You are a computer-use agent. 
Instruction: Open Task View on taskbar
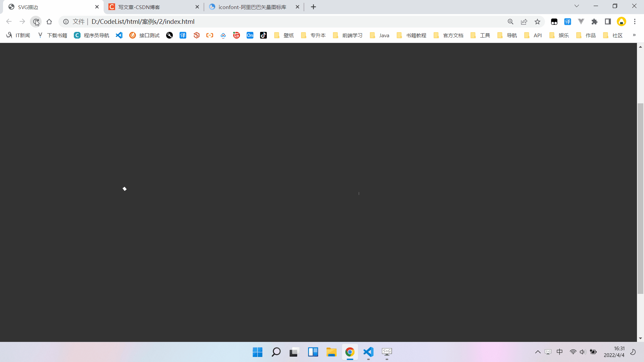click(x=294, y=352)
